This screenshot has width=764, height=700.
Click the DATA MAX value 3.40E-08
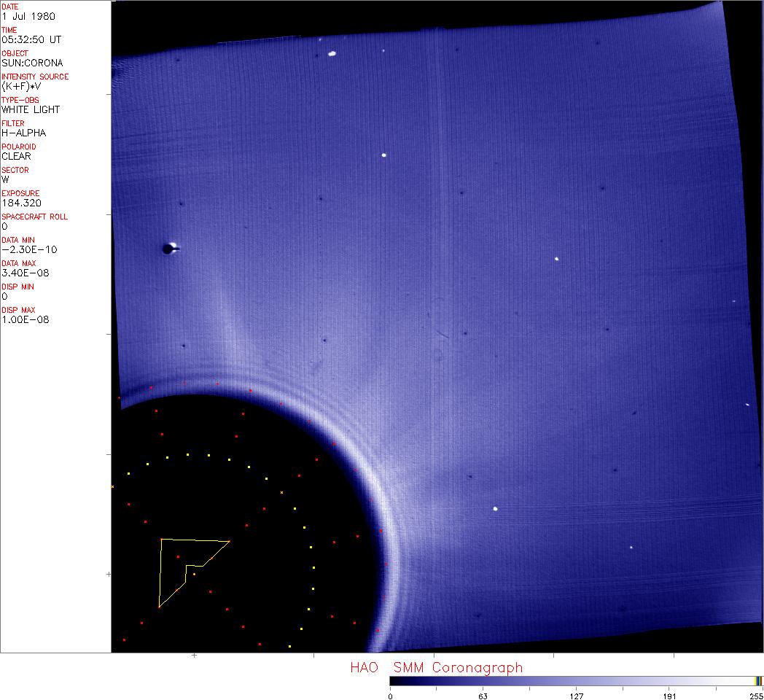pos(25,273)
